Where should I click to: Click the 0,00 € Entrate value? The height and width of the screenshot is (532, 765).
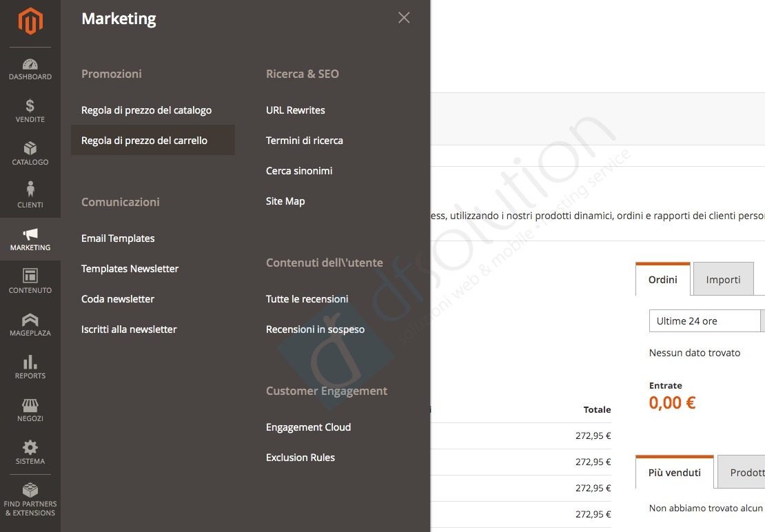point(672,402)
